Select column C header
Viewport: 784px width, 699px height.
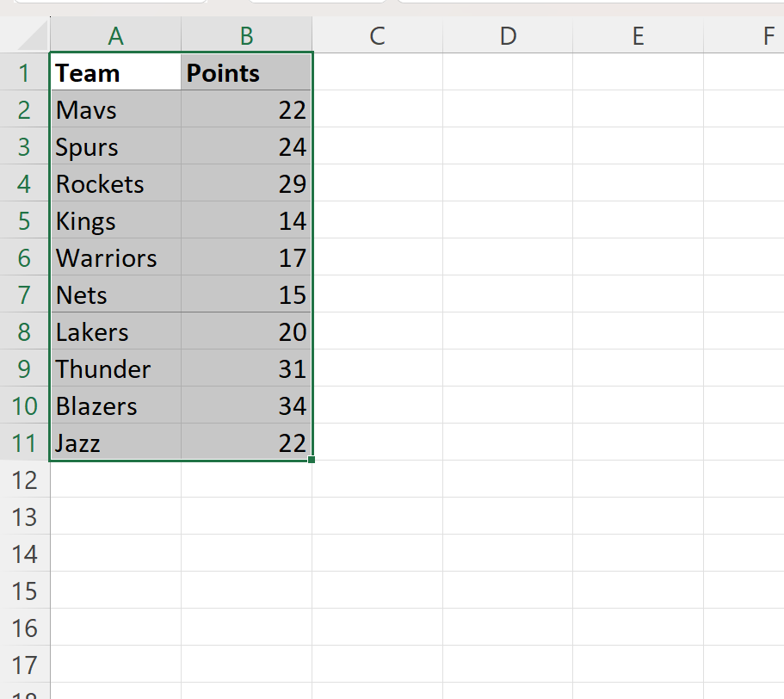coord(376,35)
